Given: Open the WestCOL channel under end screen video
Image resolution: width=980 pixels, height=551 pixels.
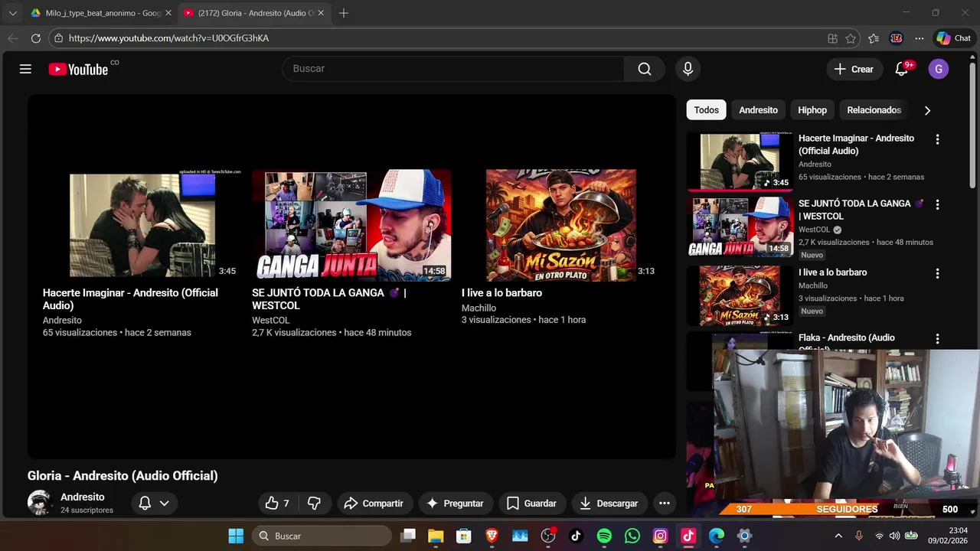Looking at the screenshot, I should pos(271,320).
